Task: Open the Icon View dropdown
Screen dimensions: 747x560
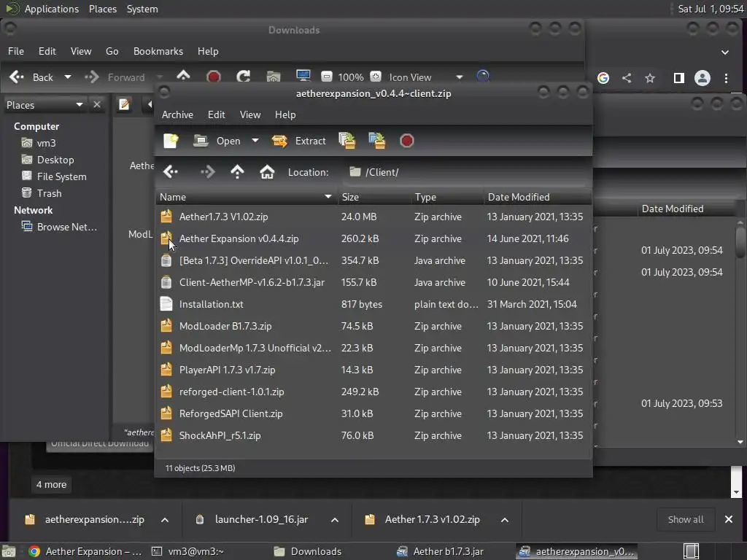Action: point(425,77)
